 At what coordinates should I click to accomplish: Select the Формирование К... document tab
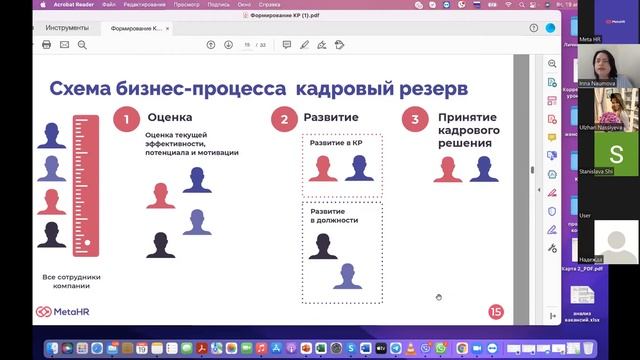[x=136, y=29]
